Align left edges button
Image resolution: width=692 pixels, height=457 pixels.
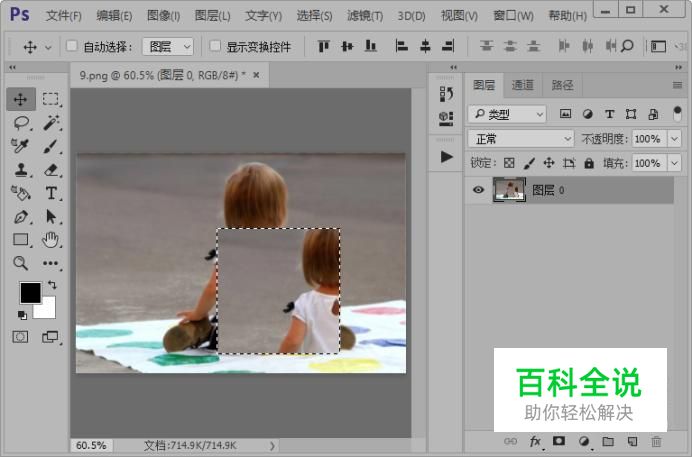point(401,46)
